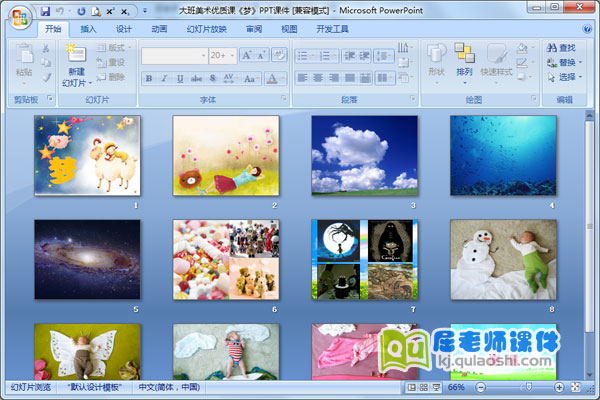Open the Find tool in Editing group
Viewport: 600px width, 400px height.
coord(561,47)
